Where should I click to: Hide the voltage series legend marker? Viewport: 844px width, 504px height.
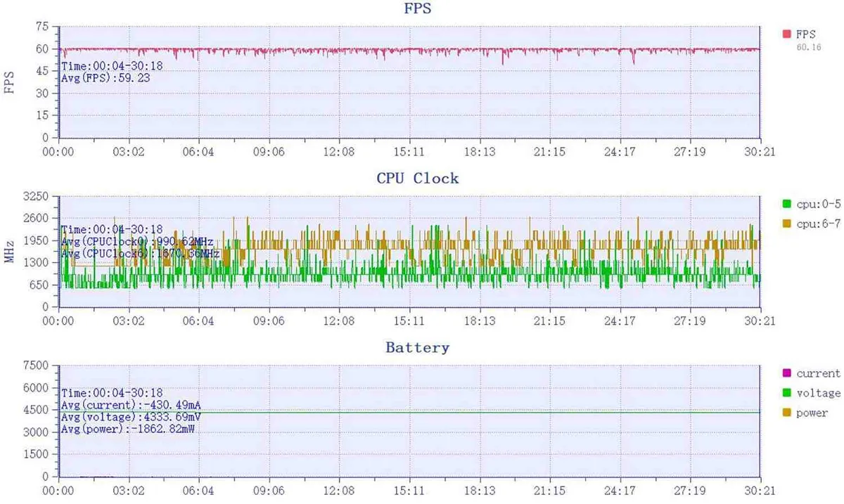click(787, 393)
